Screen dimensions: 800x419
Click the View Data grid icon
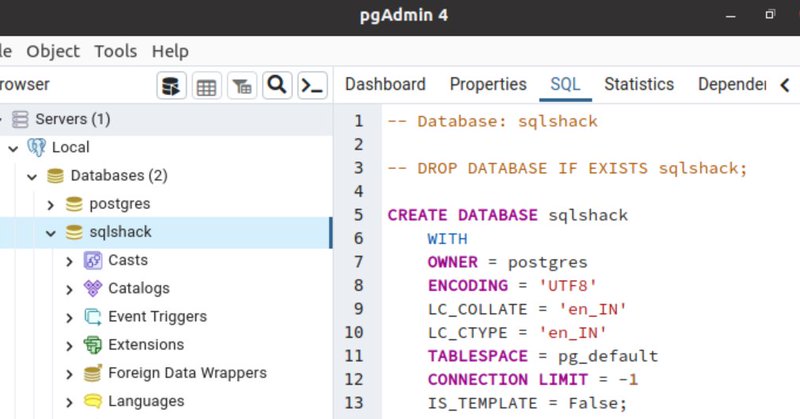coord(207,85)
